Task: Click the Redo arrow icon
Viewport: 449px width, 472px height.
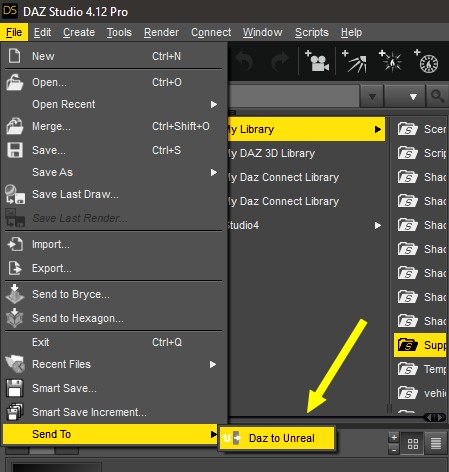Action: 280,61
